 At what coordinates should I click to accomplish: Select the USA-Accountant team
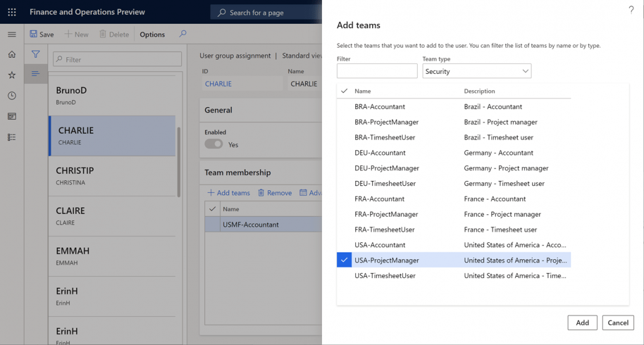coord(454,245)
